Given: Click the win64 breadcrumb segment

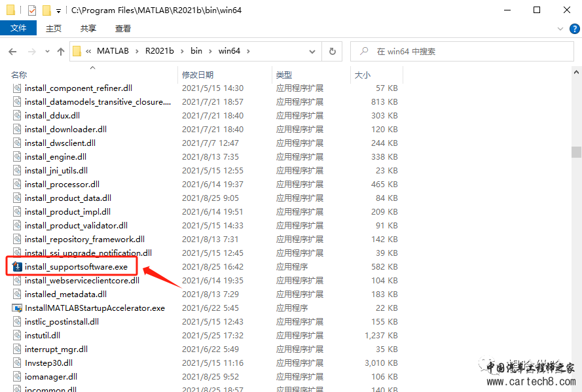Looking at the screenshot, I should pos(229,51).
